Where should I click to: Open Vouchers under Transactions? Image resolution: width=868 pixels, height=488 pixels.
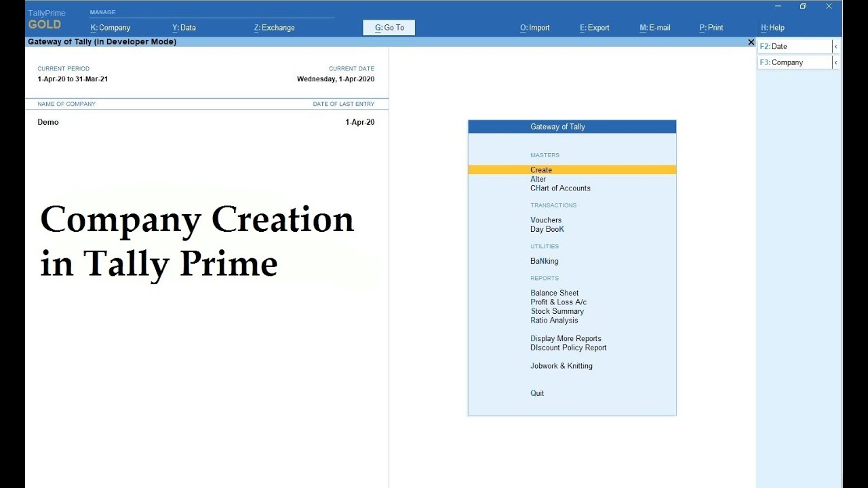[546, 220]
